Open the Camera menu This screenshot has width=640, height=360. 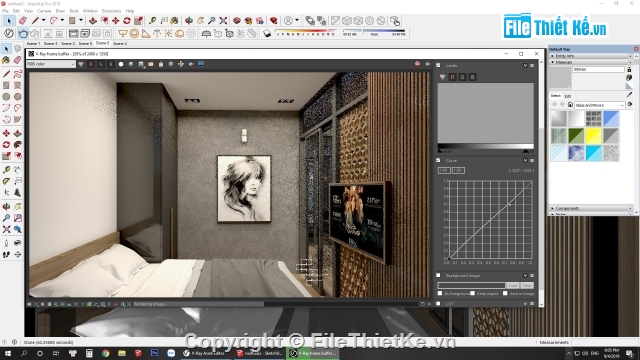tap(44, 11)
